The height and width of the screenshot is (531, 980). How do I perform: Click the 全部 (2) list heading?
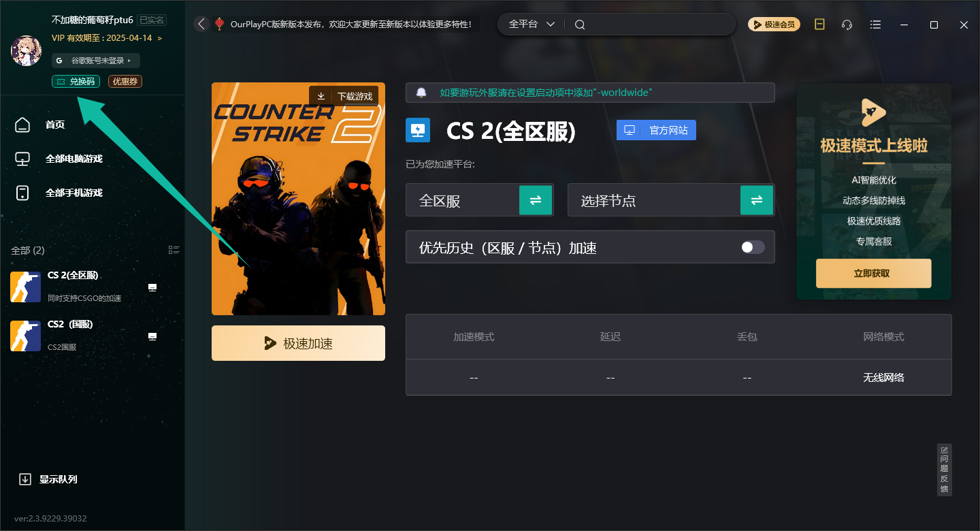[28, 251]
